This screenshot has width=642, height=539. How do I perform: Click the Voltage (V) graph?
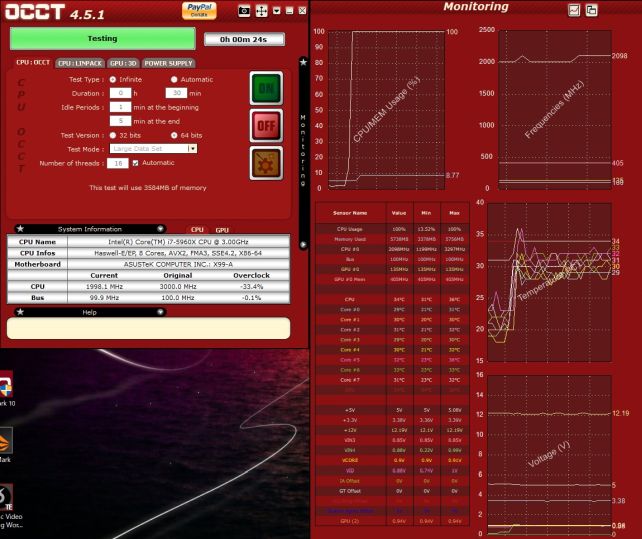pos(549,455)
